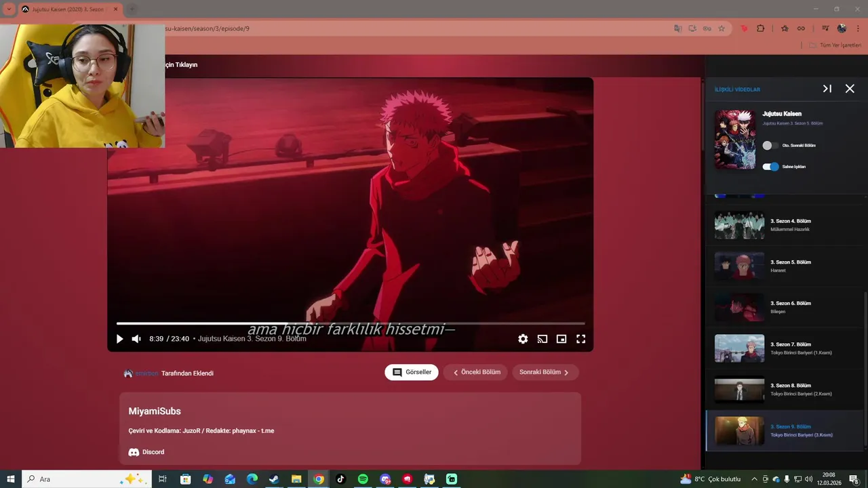Viewport: 868px width, 488px height.
Task: Open File Explorer from taskbar
Action: pos(296,479)
